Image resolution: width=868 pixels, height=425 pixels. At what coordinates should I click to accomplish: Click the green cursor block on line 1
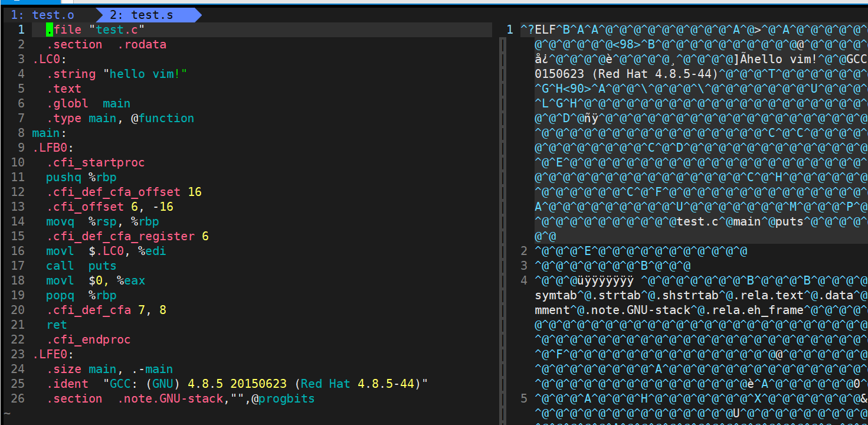coord(50,30)
